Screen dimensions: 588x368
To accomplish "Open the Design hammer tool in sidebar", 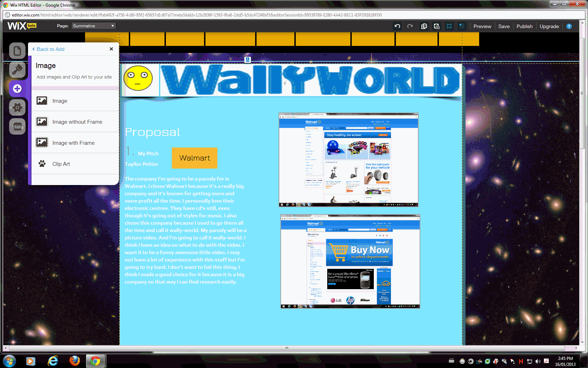I will click(x=17, y=70).
